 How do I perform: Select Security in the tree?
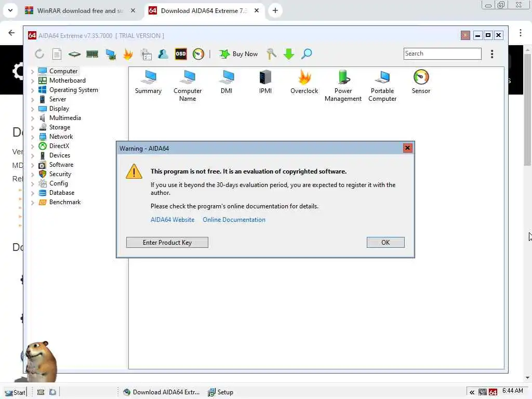point(60,174)
